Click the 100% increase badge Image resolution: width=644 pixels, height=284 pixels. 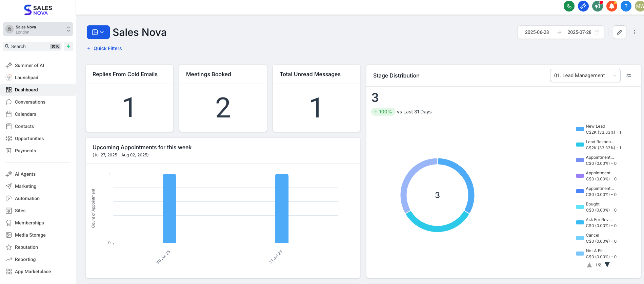pos(383,112)
